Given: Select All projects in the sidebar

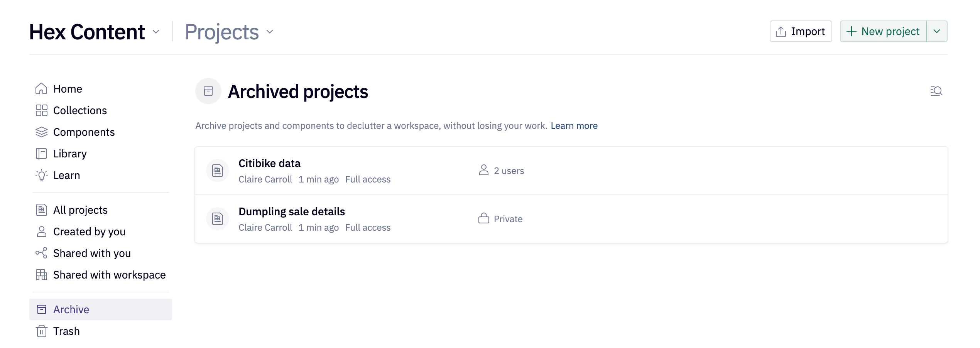Looking at the screenshot, I should pos(80,210).
